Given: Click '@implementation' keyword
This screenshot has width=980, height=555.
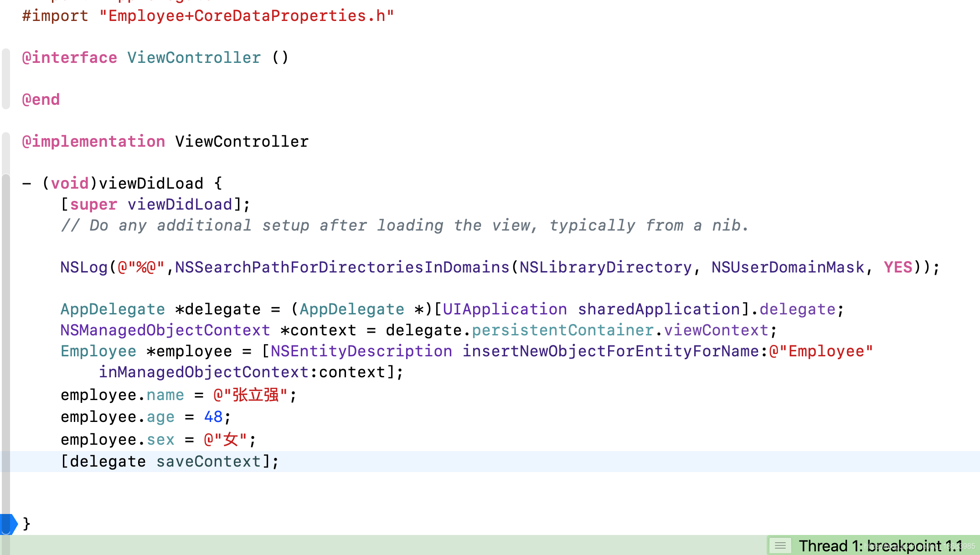Looking at the screenshot, I should (x=93, y=142).
